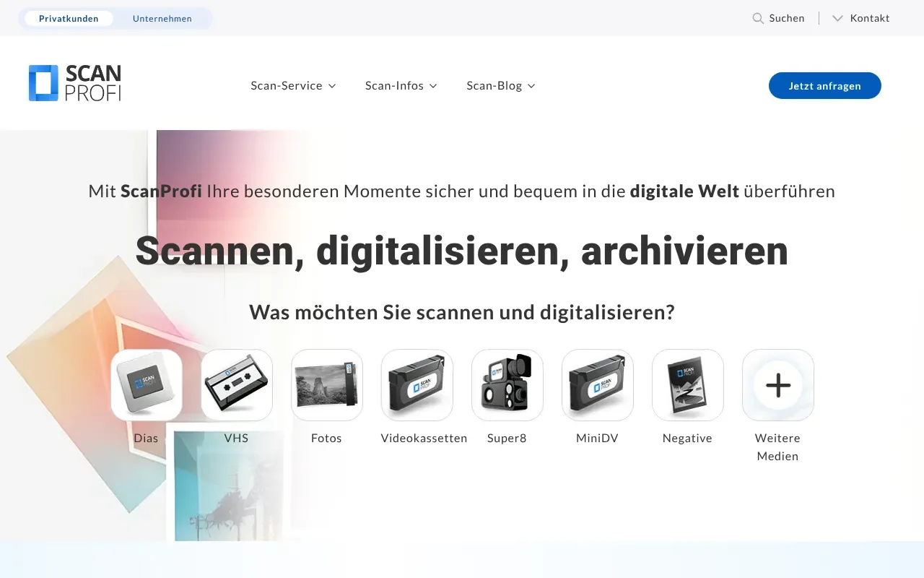This screenshot has height=578, width=924.
Task: Select the Super8 film icon
Action: click(x=507, y=385)
